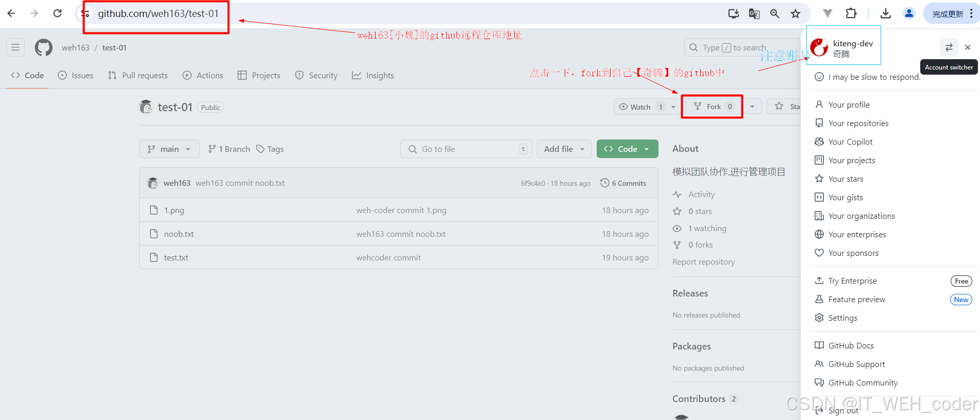Open the Insights tab
980x420 pixels.
(x=373, y=75)
